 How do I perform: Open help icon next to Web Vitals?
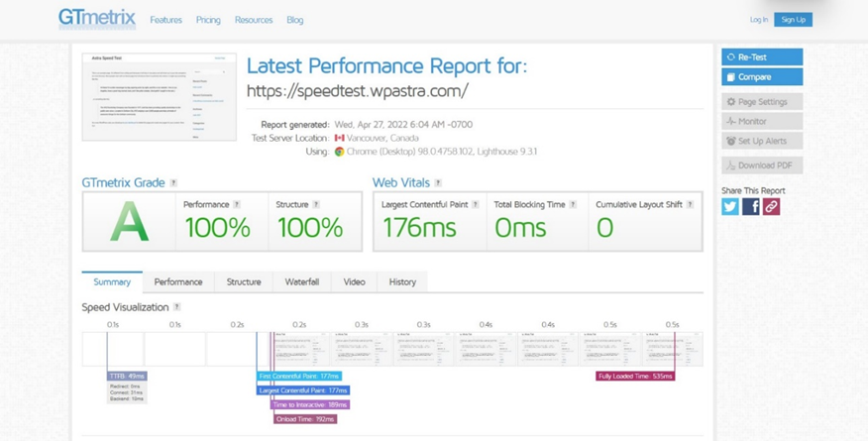coord(438,182)
